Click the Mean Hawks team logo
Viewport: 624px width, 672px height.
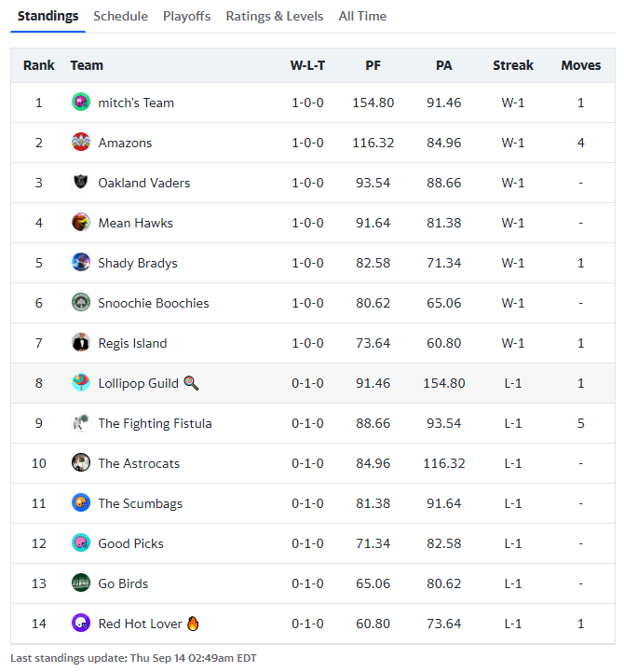[81, 223]
